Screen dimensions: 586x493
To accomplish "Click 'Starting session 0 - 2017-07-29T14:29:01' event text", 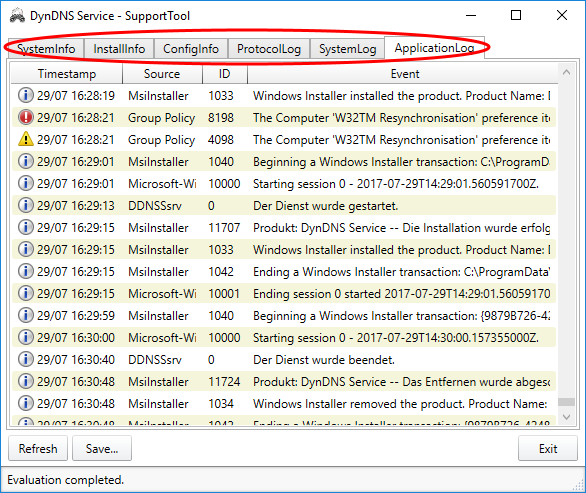I will click(x=396, y=184).
